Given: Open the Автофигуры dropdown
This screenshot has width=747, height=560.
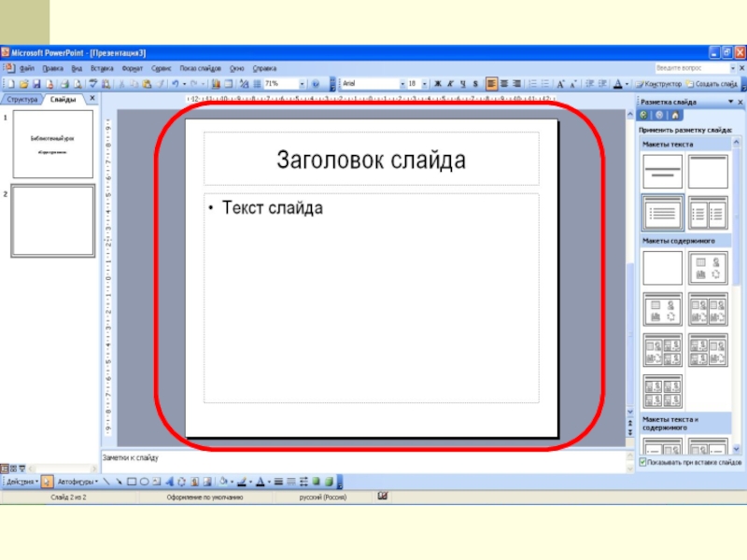Looking at the screenshot, I should 78,482.
